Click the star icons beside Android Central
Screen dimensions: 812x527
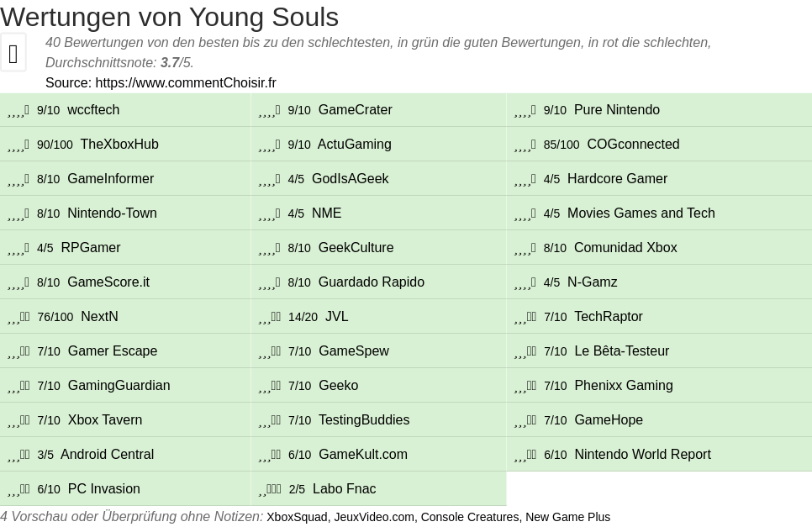(x=18, y=455)
